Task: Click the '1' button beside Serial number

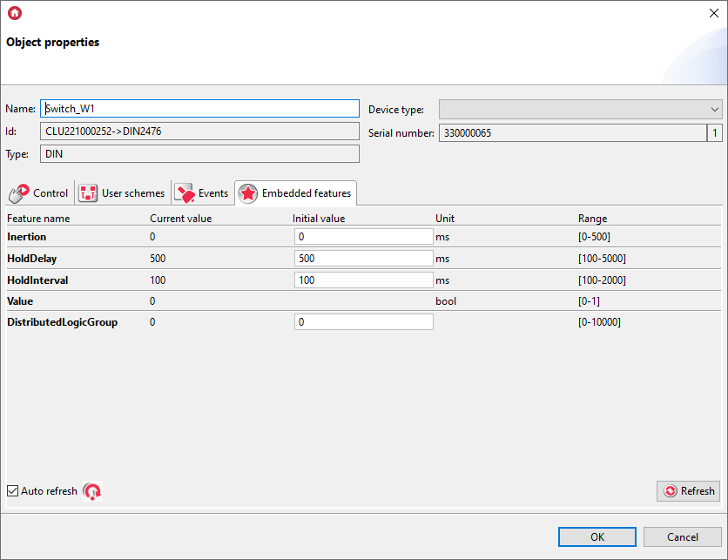Action: (717, 132)
